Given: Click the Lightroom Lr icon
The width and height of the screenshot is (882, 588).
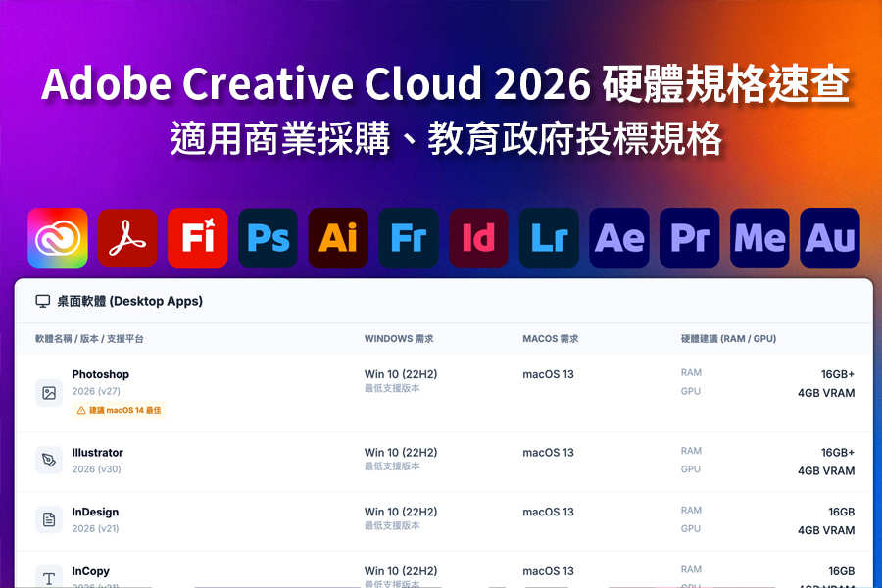Looking at the screenshot, I should (549, 237).
